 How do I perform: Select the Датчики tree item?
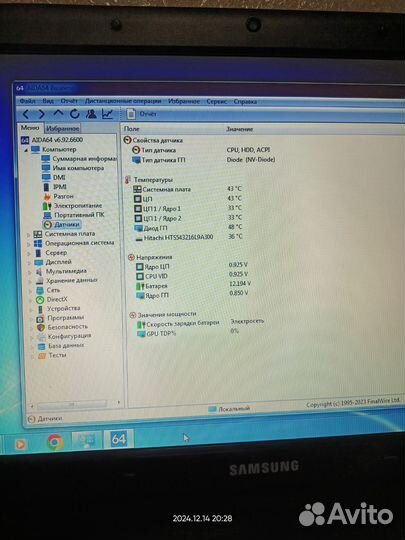click(x=62, y=225)
